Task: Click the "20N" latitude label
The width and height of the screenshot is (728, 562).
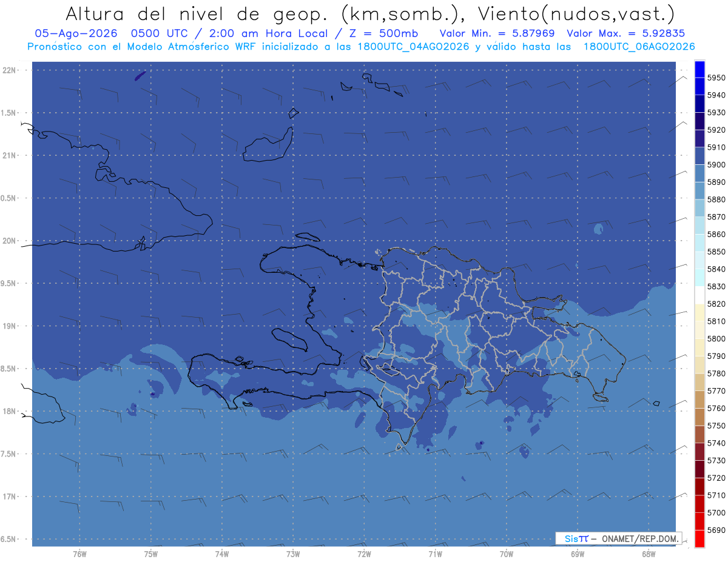Action: [x=10, y=241]
